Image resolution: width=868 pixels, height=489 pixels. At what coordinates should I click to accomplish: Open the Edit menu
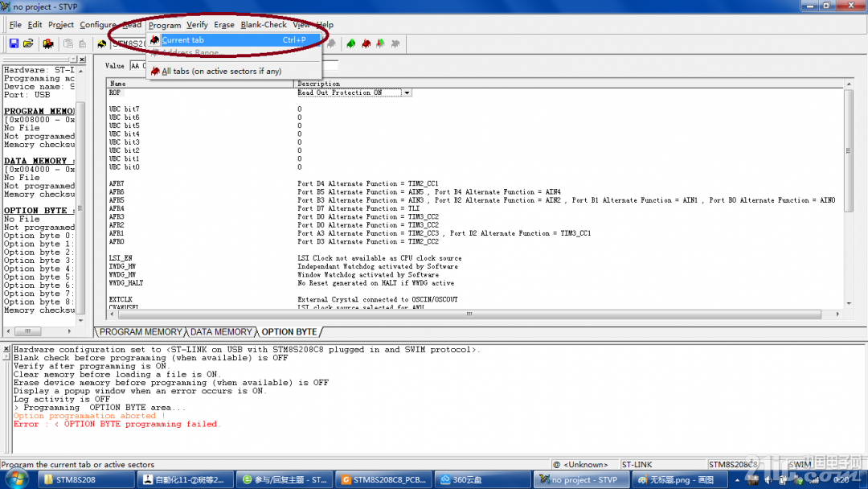tap(35, 24)
